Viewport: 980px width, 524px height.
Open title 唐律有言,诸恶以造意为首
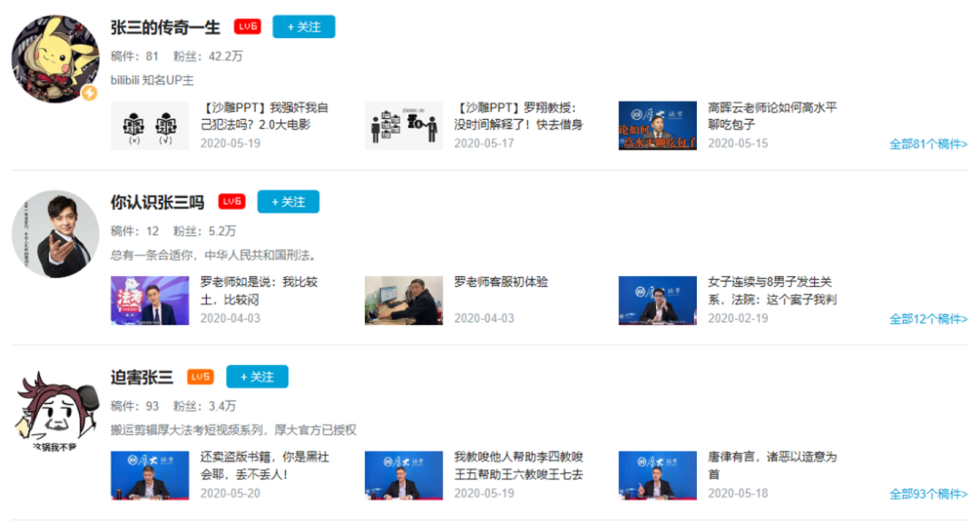(x=772, y=466)
